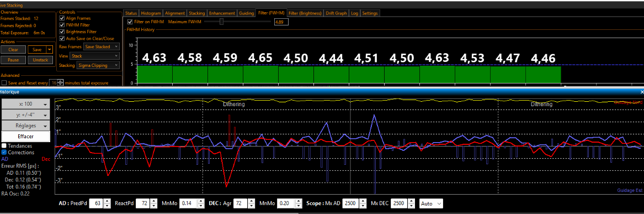Disable the FWHM Filter checkbox

[x=62, y=25]
